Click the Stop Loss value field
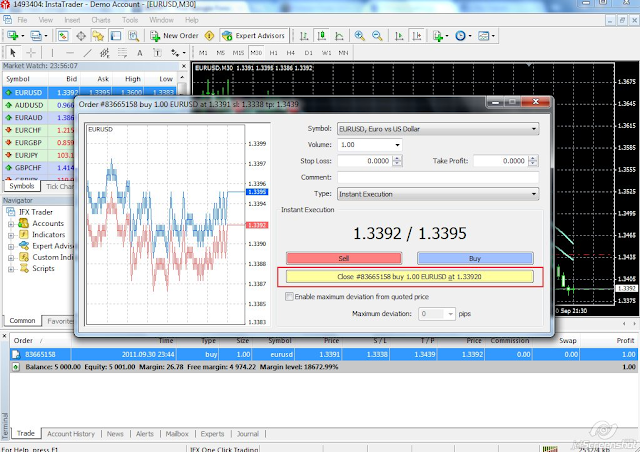The height and width of the screenshot is (452, 640). [365, 161]
